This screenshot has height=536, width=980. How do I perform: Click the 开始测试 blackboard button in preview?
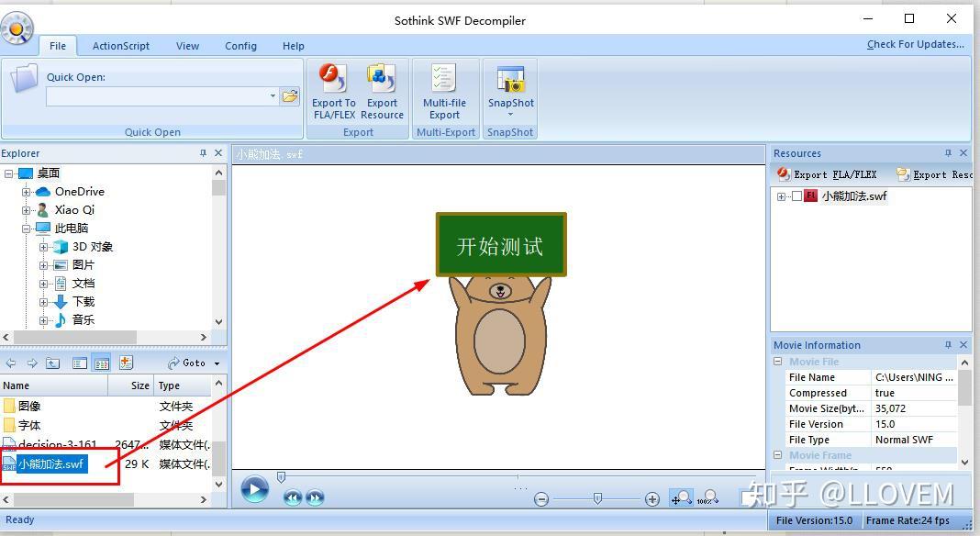[x=501, y=244]
